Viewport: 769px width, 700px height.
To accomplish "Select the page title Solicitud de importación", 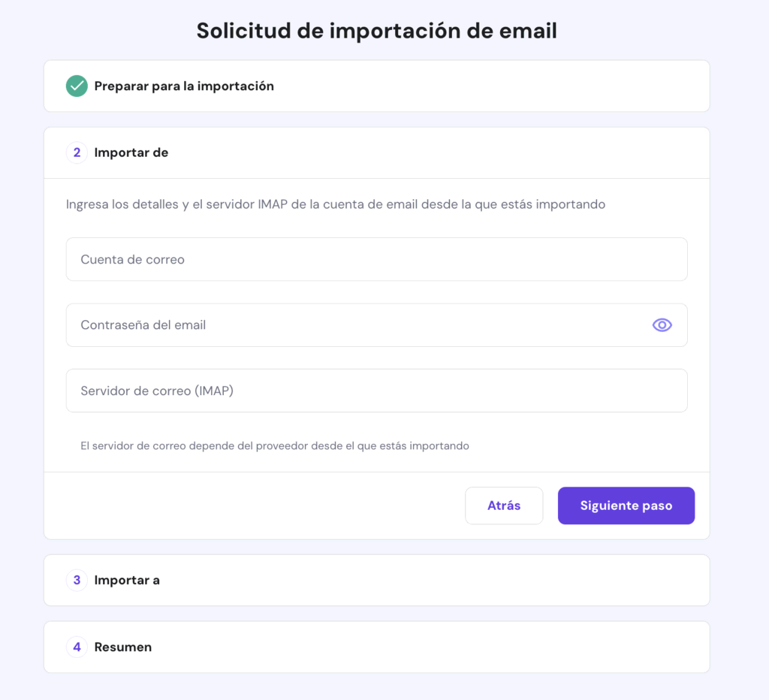I will coord(376,31).
